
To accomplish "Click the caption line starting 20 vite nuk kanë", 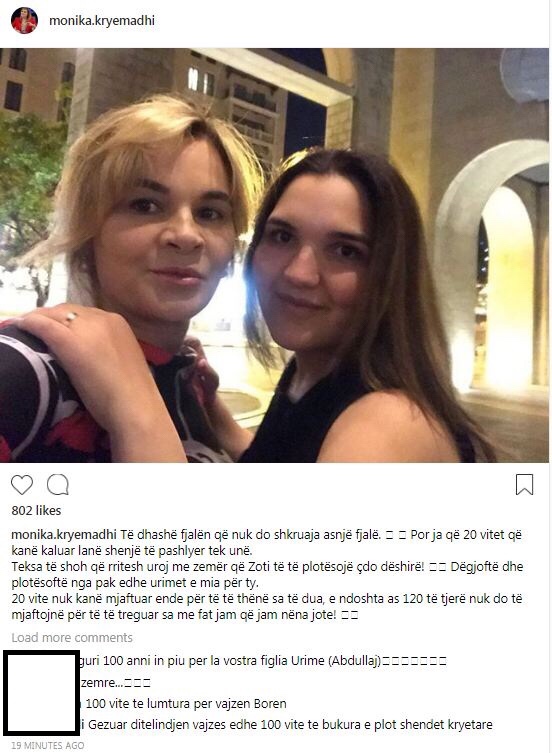I will click(x=267, y=599).
